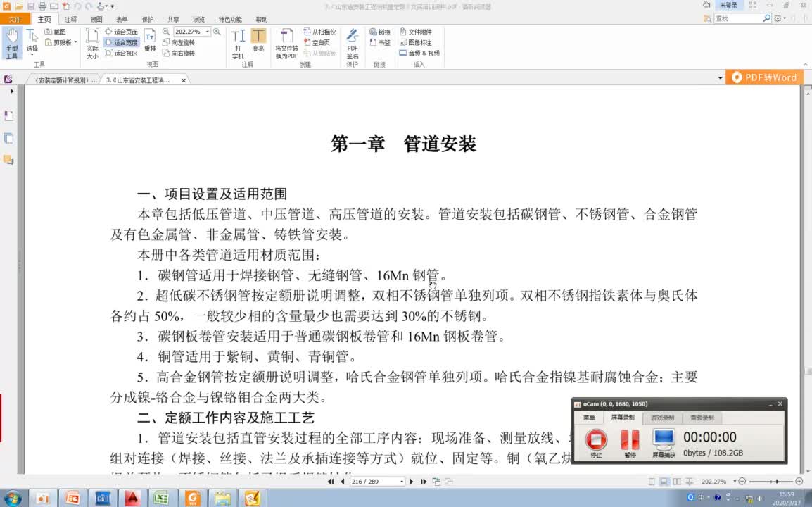The height and width of the screenshot is (507, 812).
Task: Click the page number field 216 / 289
Action: click(374, 482)
